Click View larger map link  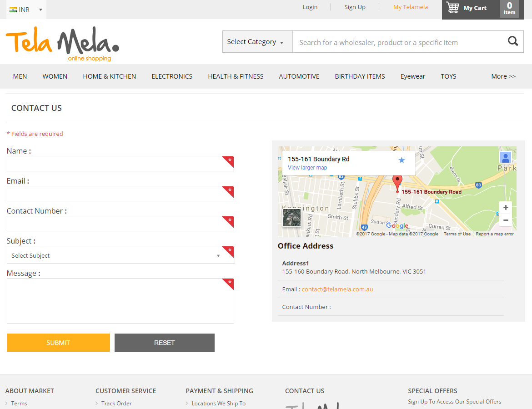pos(307,168)
